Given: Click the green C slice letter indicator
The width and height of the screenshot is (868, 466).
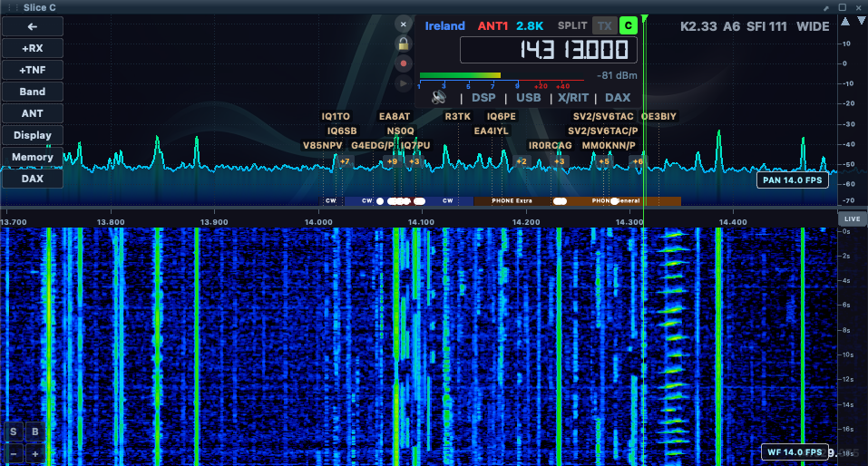Looking at the screenshot, I should [629, 25].
